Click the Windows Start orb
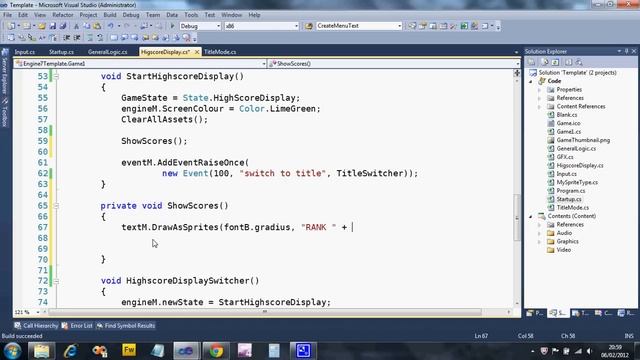640x360 pixels. pos(12,350)
